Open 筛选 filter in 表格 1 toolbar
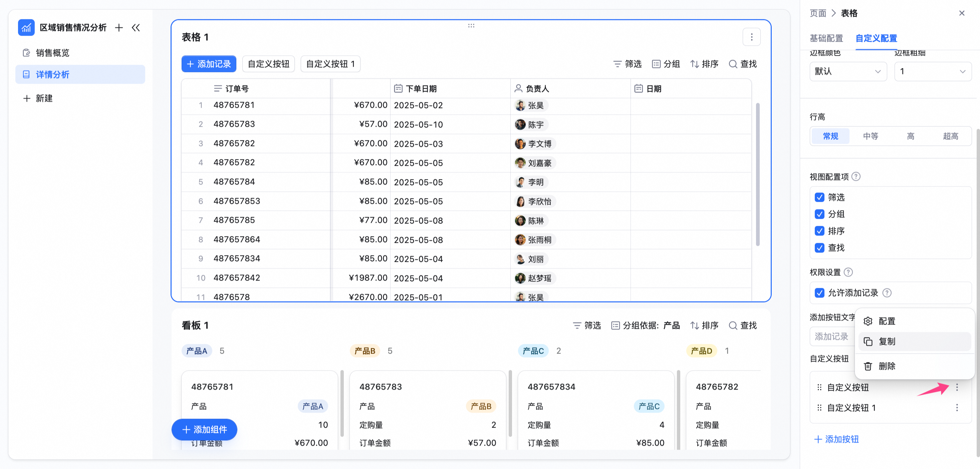Screen dimensions: 980x469 627,64
